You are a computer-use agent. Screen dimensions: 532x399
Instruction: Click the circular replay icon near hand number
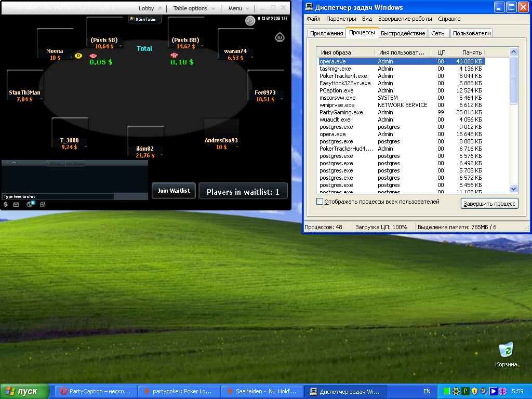pyautogui.click(x=250, y=21)
